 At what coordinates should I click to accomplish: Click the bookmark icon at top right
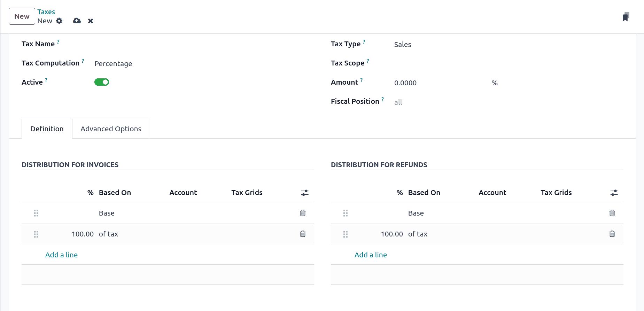pos(626,17)
